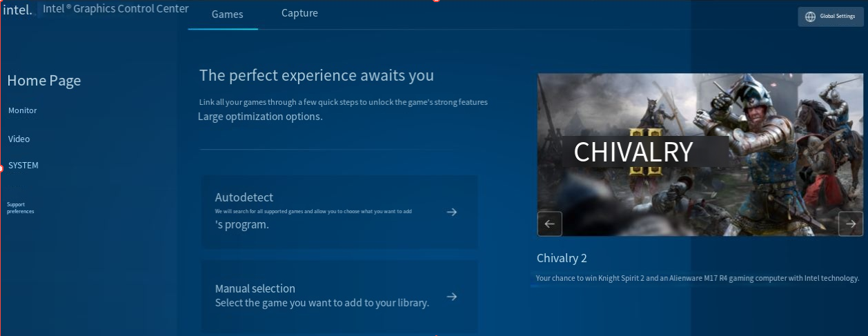Click the 'Large optimization options.' text
The height and width of the screenshot is (336, 868).
[x=260, y=117]
